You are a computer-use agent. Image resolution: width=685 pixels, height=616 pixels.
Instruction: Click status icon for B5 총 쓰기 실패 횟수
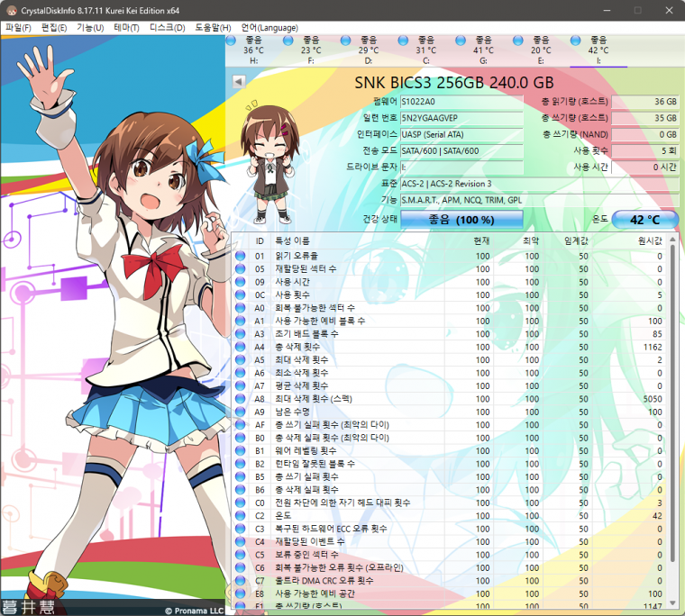pos(241,476)
